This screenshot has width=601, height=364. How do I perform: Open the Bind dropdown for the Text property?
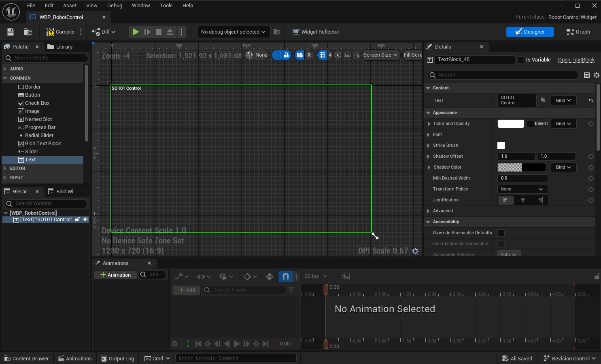pos(563,100)
